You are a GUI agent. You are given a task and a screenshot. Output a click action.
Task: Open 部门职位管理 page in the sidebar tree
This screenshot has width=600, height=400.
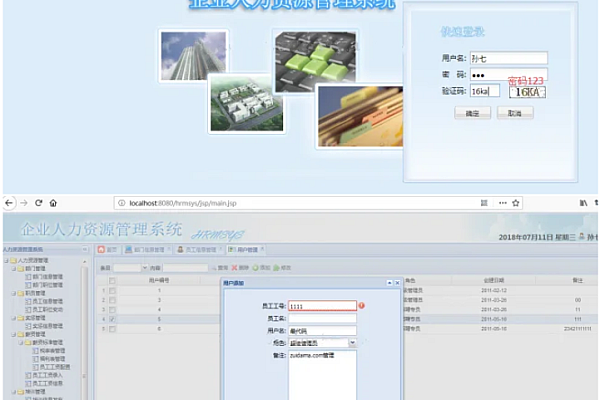tap(47, 285)
